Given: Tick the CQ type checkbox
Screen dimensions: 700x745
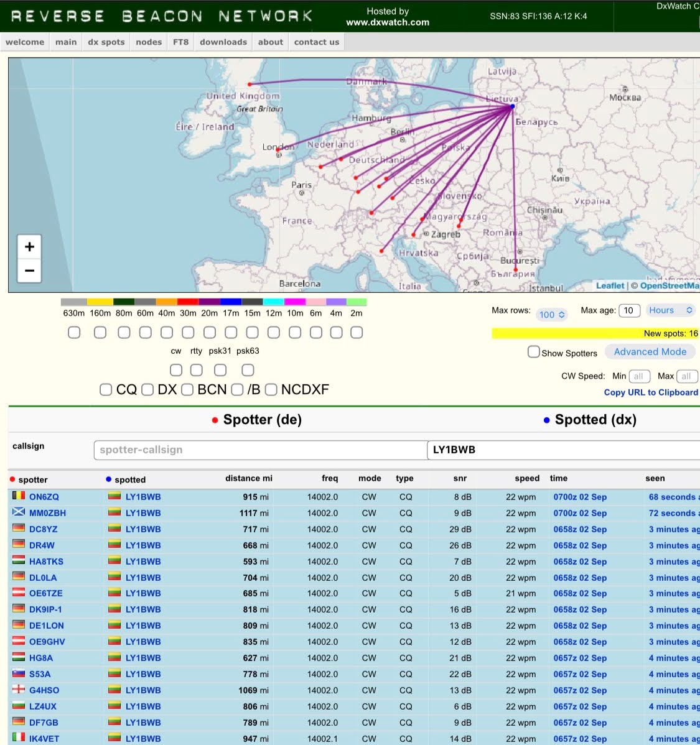Looking at the screenshot, I should 106,390.
